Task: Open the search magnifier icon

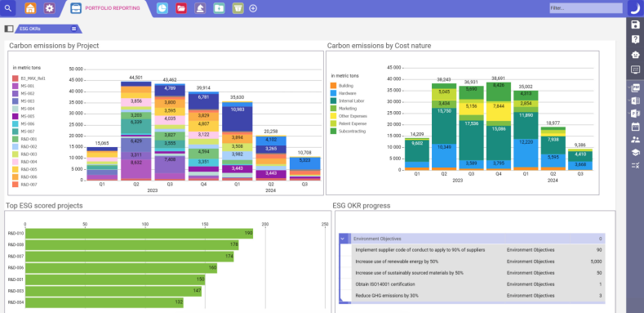Action: pyautogui.click(x=8, y=8)
